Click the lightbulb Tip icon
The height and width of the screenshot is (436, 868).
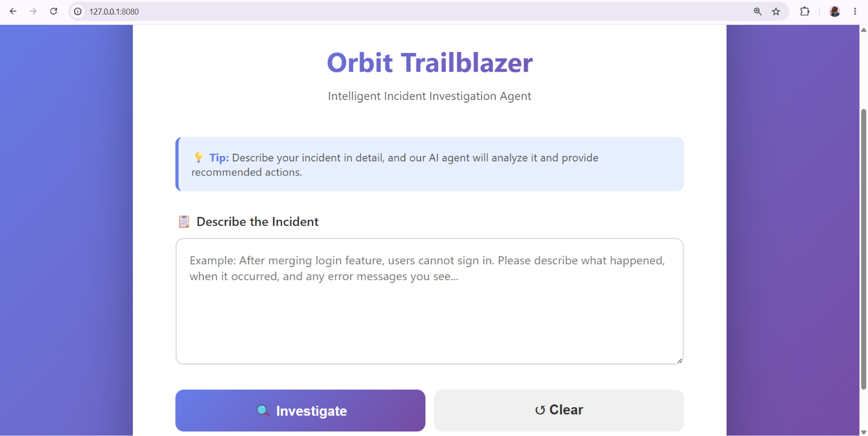coord(198,158)
